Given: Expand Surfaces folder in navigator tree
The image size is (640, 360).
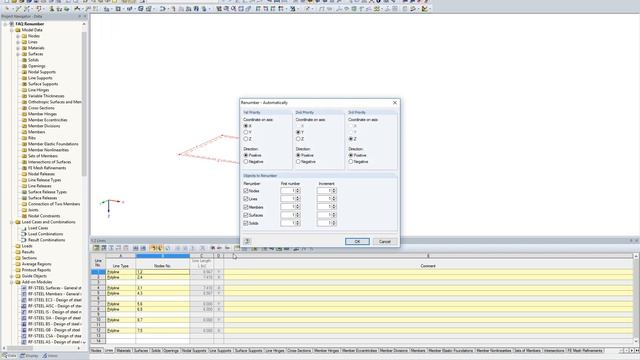Looking at the screenshot, I should click(18, 54).
